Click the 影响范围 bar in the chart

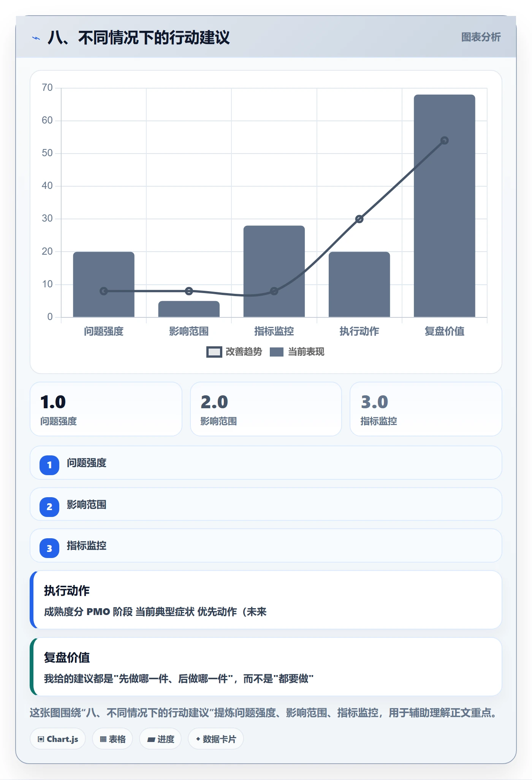(x=189, y=309)
